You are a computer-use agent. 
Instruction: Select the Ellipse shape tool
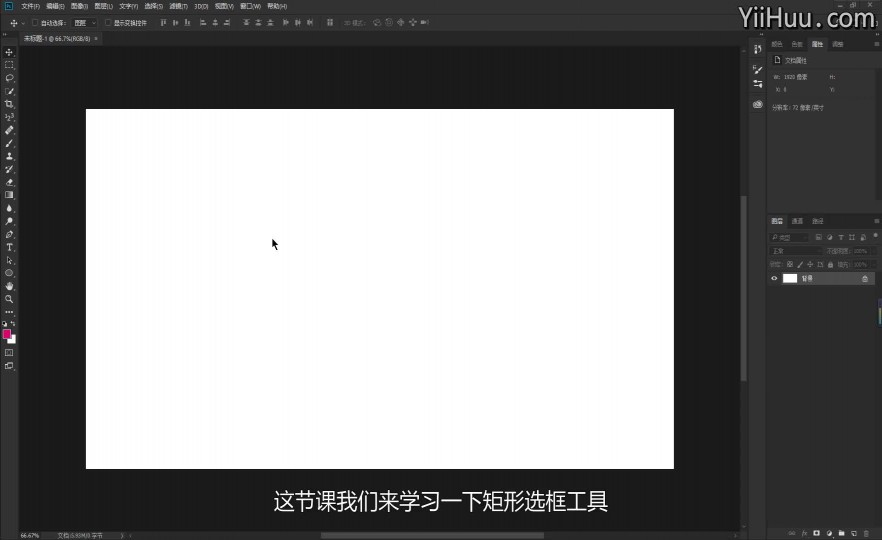coord(9,273)
